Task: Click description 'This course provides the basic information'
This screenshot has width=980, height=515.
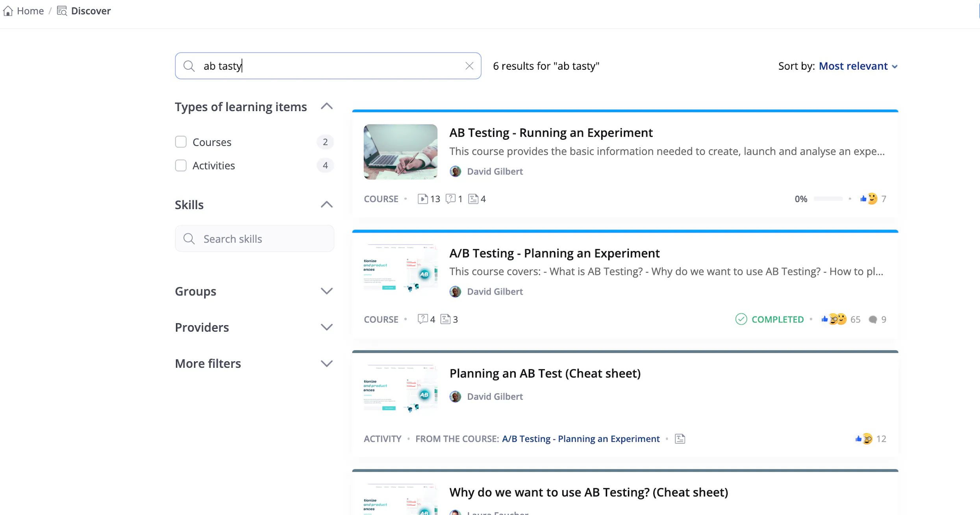Action: [667, 151]
